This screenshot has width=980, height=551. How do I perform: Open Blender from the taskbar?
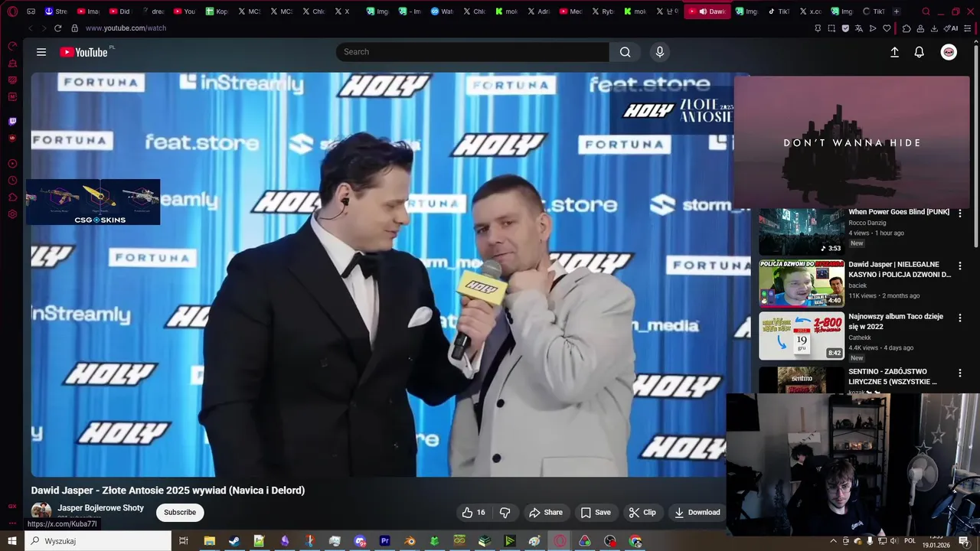(410, 541)
